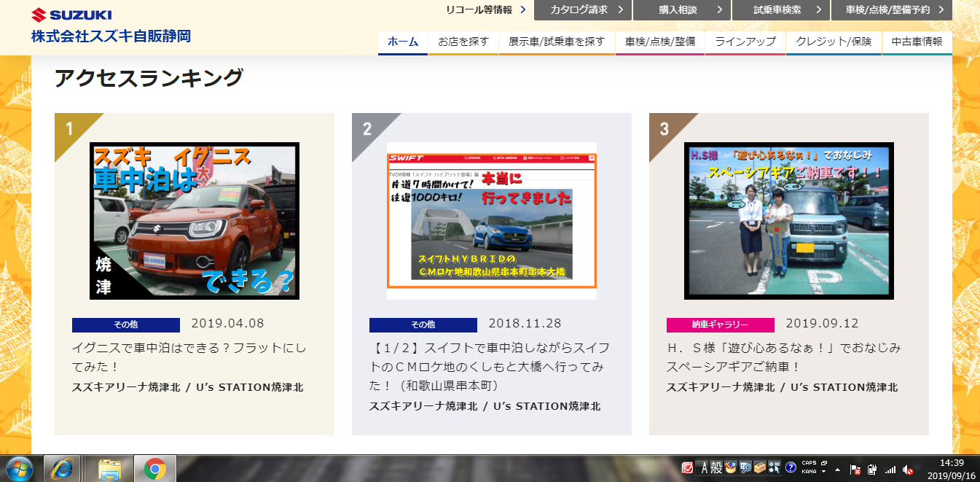The height and width of the screenshot is (482, 980).
Task: Open the 中古車情報 navigation tab
Action: [917, 42]
